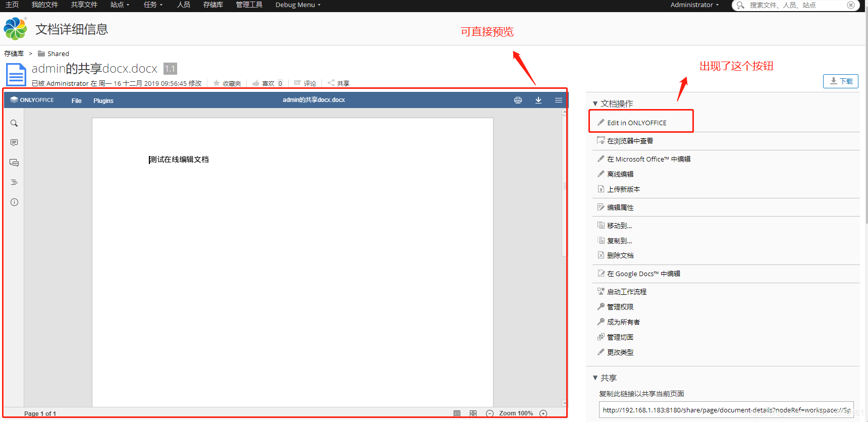The image size is (868, 422).
Task: Open the Debug Menu dropdown
Action: pos(298,5)
